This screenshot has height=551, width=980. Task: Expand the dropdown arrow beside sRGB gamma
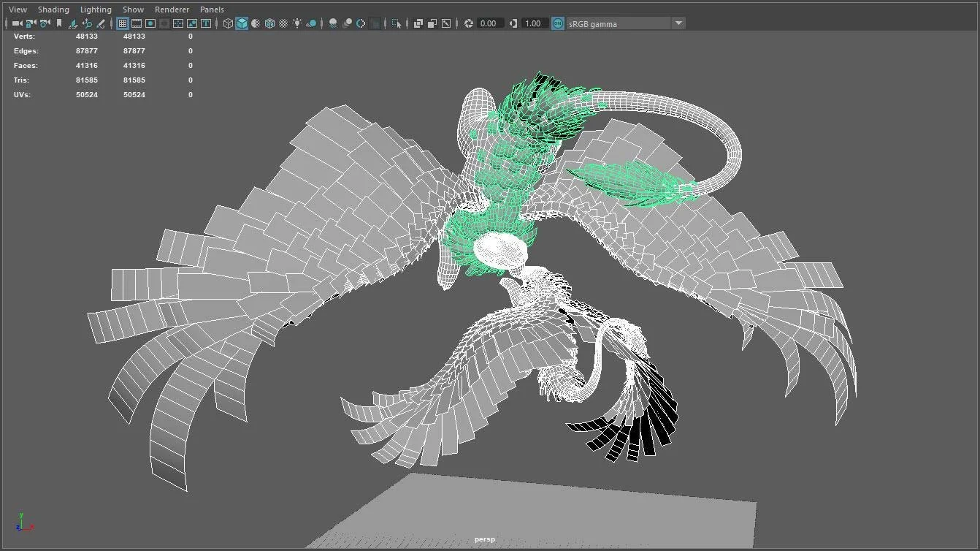678,23
